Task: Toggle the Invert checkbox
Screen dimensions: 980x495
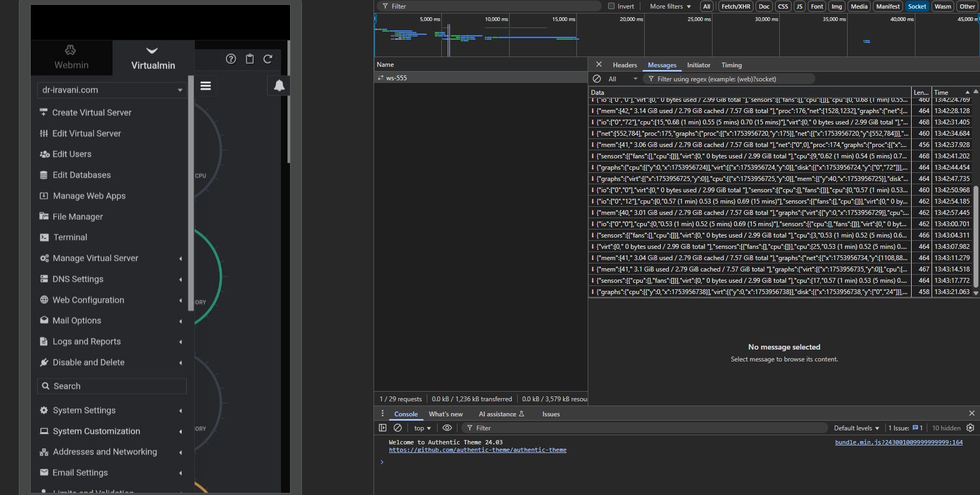Action: (x=611, y=6)
